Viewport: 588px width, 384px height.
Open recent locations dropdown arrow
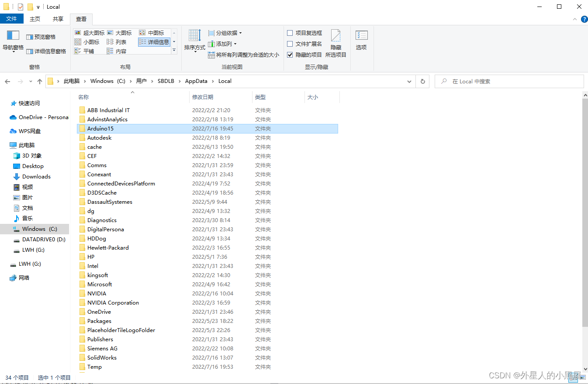tap(31, 82)
